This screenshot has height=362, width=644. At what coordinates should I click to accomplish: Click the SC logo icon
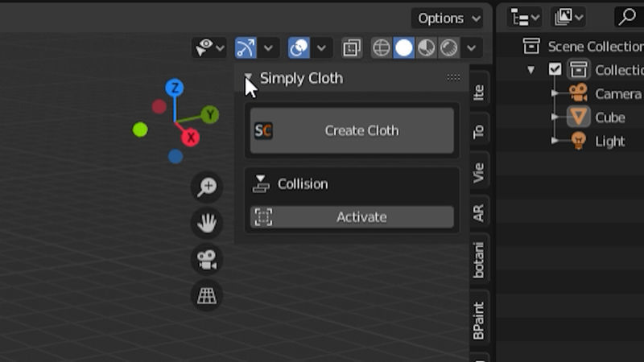(x=263, y=130)
